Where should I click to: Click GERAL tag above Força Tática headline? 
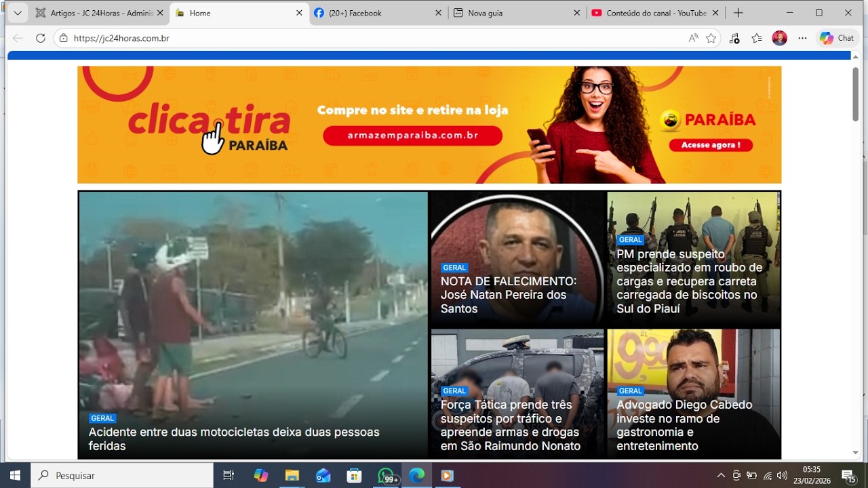point(454,391)
